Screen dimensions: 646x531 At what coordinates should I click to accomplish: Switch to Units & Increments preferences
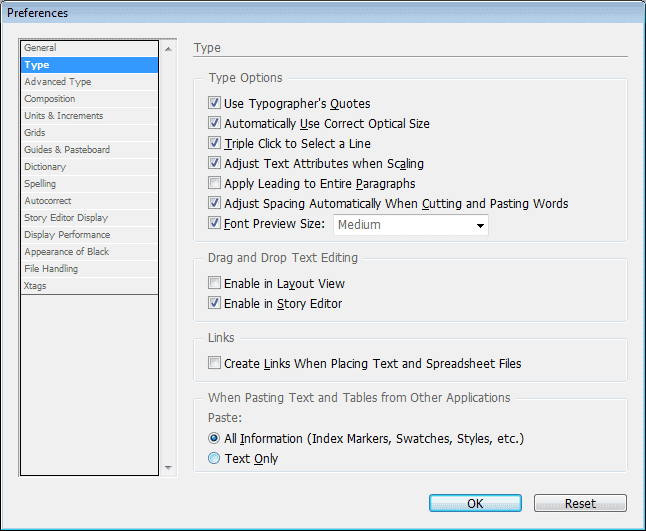point(89,116)
